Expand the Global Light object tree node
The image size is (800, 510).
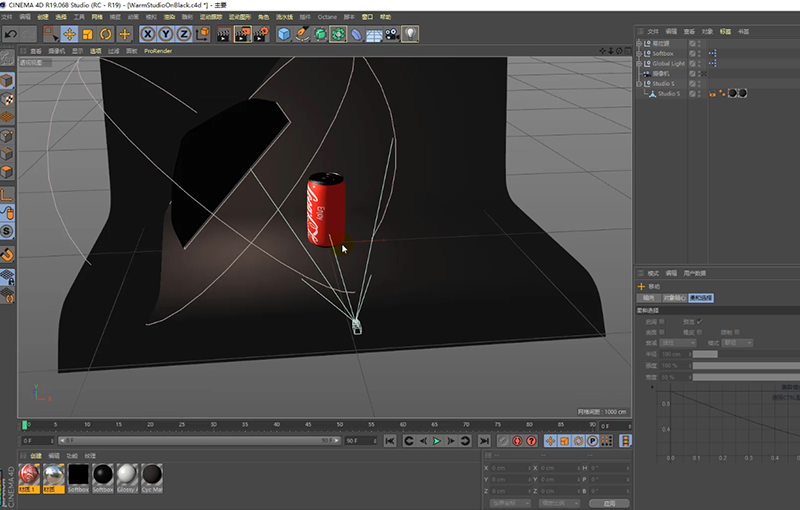pos(640,63)
